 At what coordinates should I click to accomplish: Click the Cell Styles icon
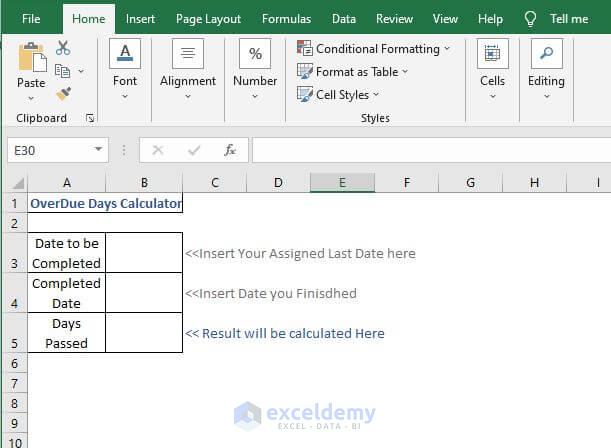coord(304,94)
